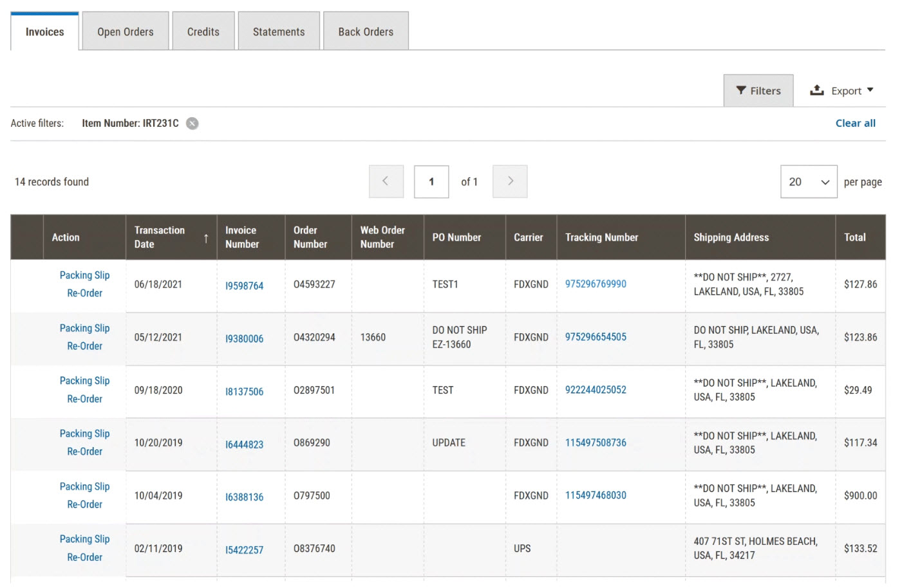902x588 pixels.
Task: Clear all active filters
Action: coord(854,124)
